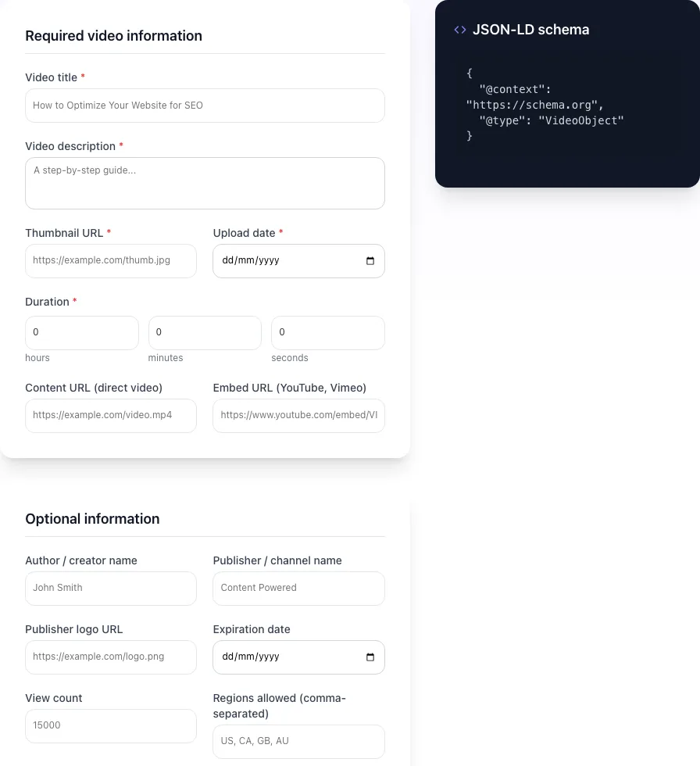Click the "Regions allowed (comma-separated)" label
The height and width of the screenshot is (766, 700).
coord(279,707)
